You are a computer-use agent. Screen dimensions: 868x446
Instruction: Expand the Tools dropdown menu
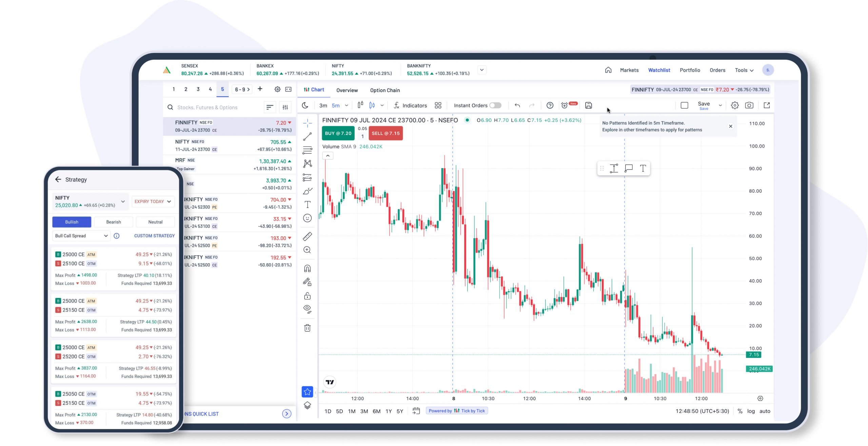coord(744,70)
